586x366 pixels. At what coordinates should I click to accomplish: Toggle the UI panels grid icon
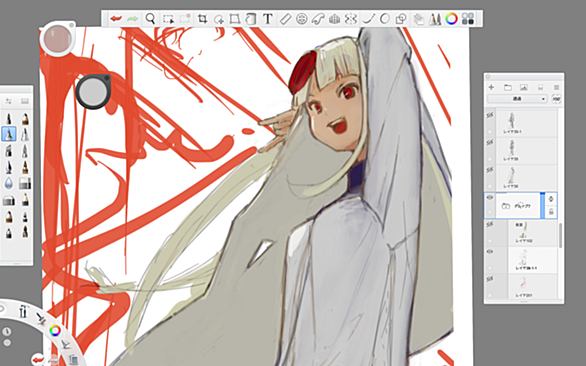tap(468, 19)
